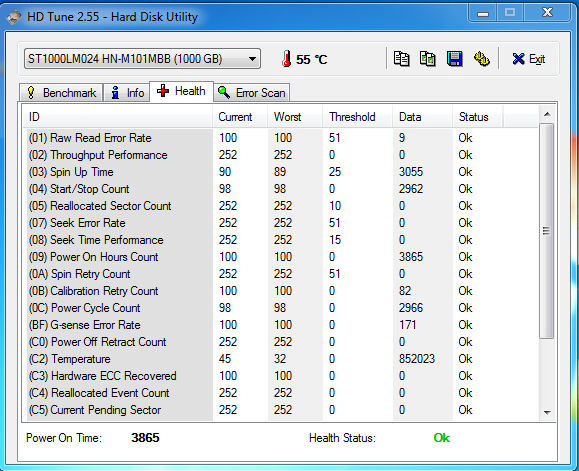Screen dimensions: 579x471
Task: Select the Seek Time Performance row
Action: pos(281,240)
